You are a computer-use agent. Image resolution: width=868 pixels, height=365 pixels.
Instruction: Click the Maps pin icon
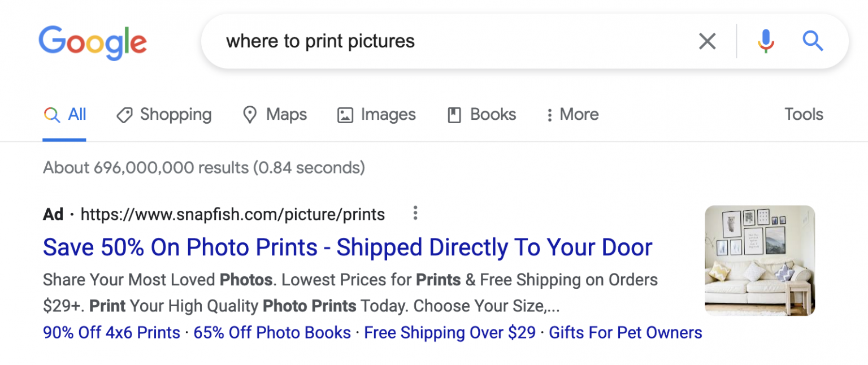[x=250, y=115]
